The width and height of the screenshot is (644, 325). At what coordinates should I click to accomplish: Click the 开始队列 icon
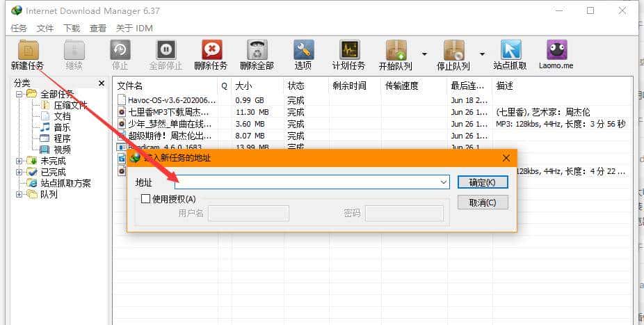tap(396, 50)
